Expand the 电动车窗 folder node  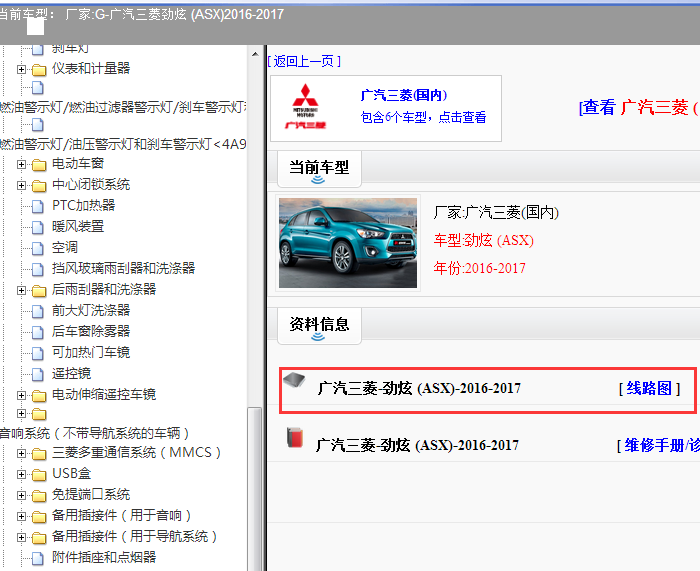point(21,164)
